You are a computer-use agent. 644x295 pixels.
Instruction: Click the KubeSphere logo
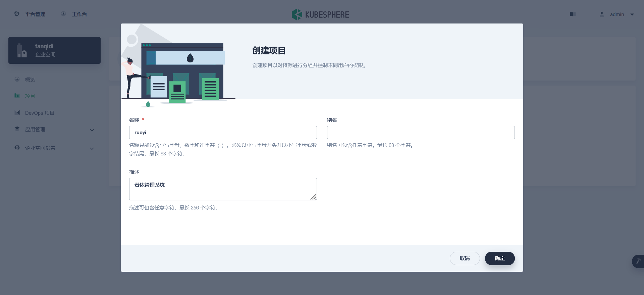[x=320, y=14]
